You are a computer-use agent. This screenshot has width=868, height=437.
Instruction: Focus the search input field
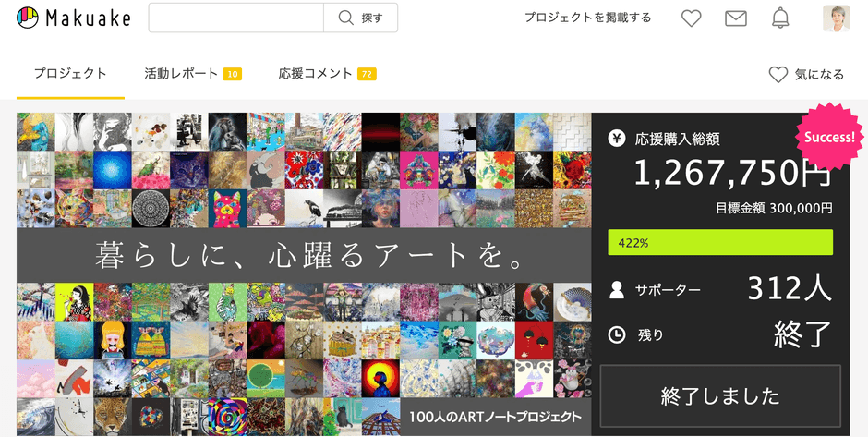(235, 18)
